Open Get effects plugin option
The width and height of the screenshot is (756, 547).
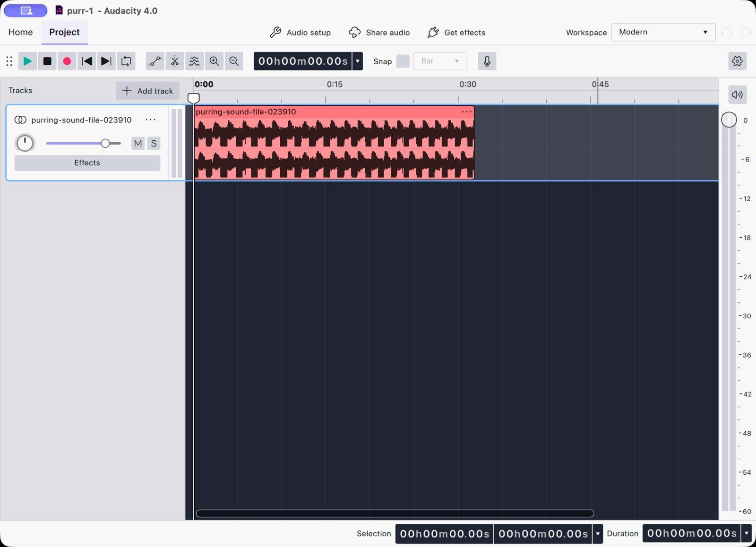[456, 32]
